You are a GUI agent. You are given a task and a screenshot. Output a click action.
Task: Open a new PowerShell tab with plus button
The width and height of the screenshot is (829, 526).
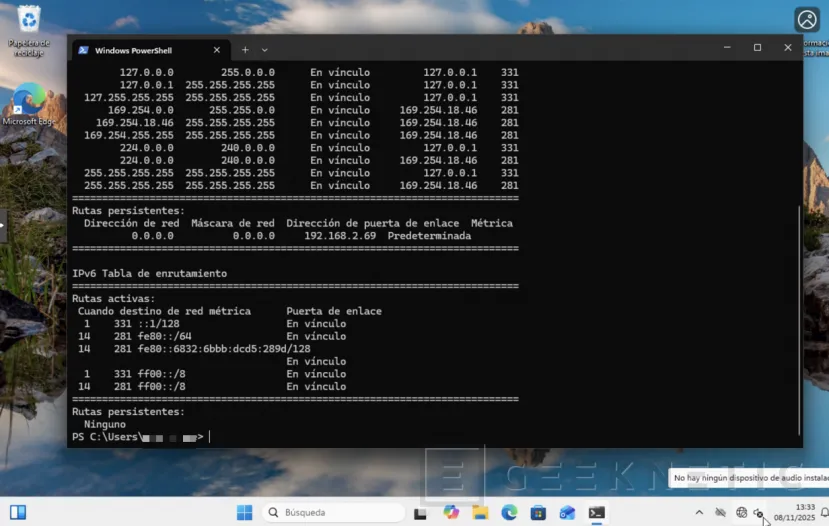pyautogui.click(x=245, y=49)
